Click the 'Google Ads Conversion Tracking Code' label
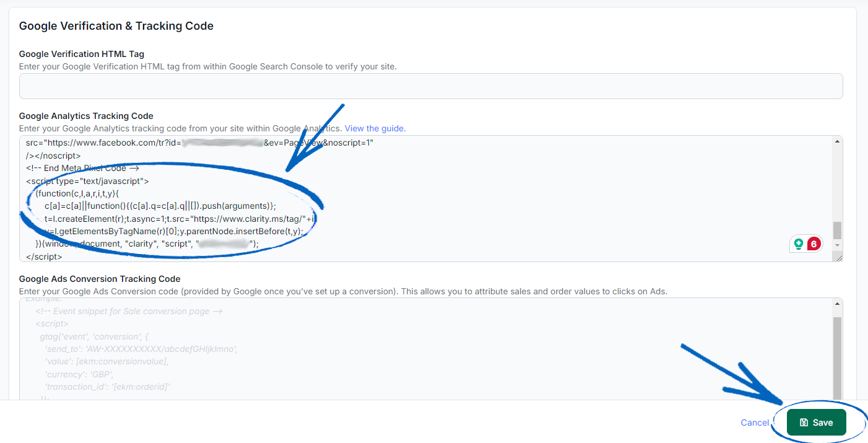The image size is (868, 443). pyautogui.click(x=100, y=279)
